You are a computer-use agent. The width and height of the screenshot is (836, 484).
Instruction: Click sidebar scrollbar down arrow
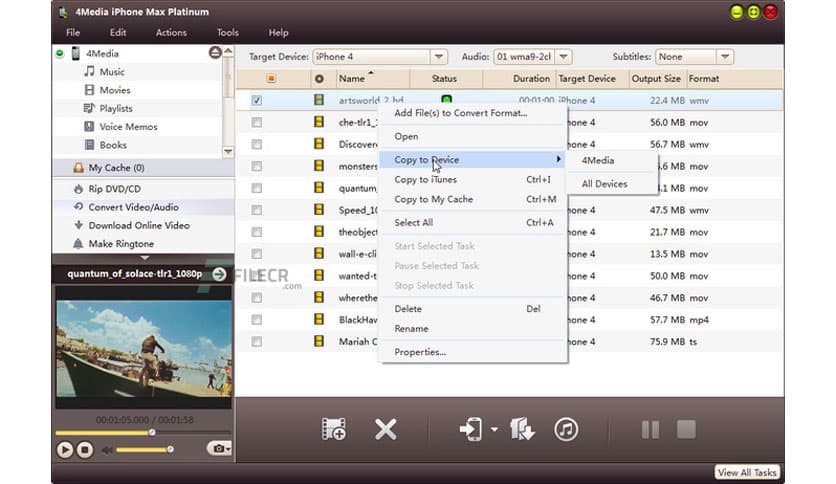228,151
